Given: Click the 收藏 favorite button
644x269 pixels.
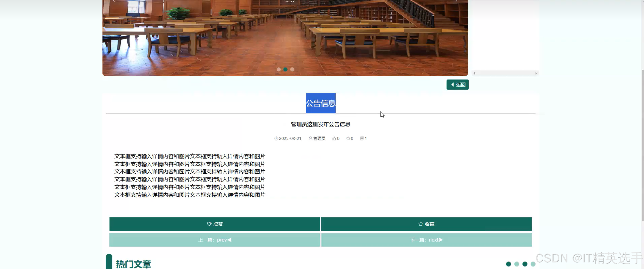Looking at the screenshot, I should tap(426, 224).
